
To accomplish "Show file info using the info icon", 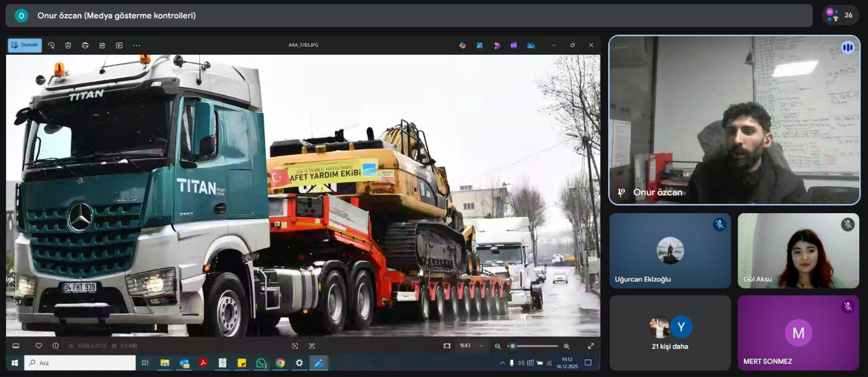I will 55,346.
